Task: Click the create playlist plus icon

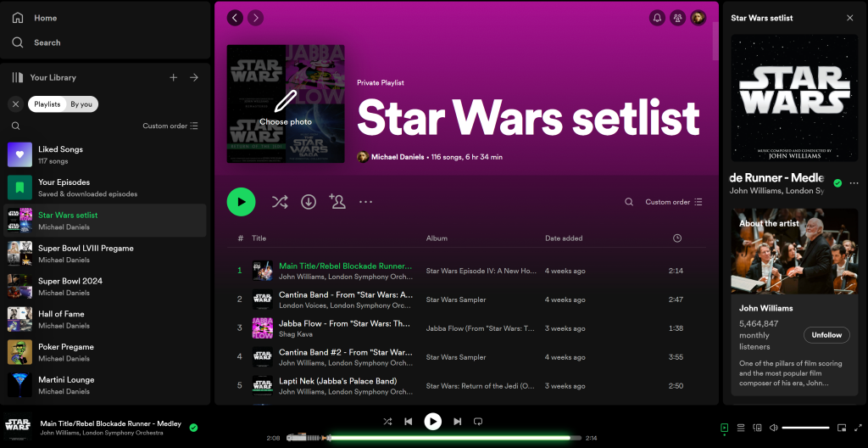Action: tap(174, 77)
